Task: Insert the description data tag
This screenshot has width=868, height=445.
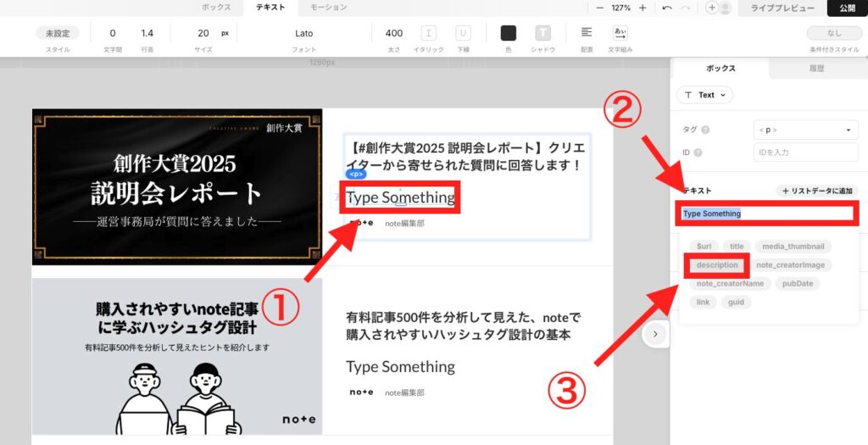Action: (x=717, y=265)
